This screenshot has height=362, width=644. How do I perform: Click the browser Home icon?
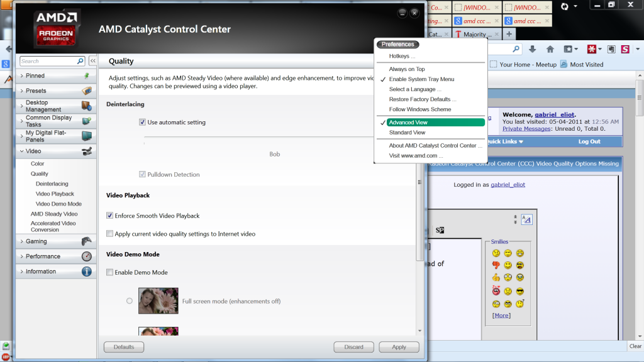tap(550, 49)
